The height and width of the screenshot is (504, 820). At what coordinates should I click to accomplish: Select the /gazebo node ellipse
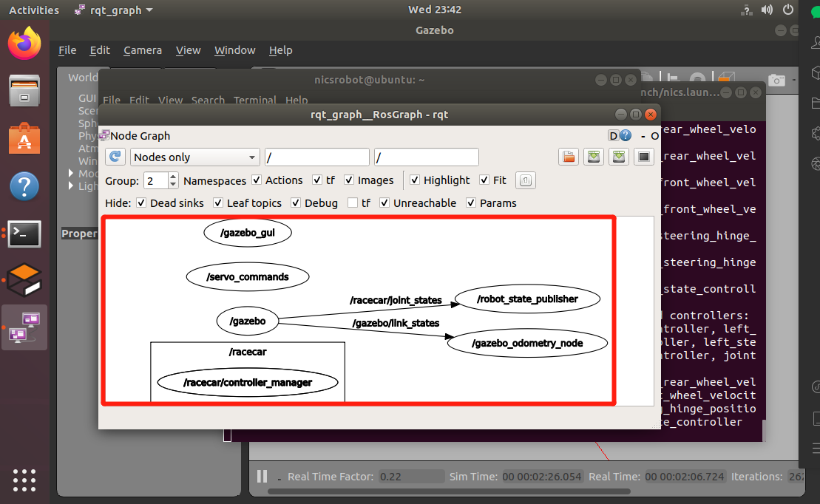(248, 321)
